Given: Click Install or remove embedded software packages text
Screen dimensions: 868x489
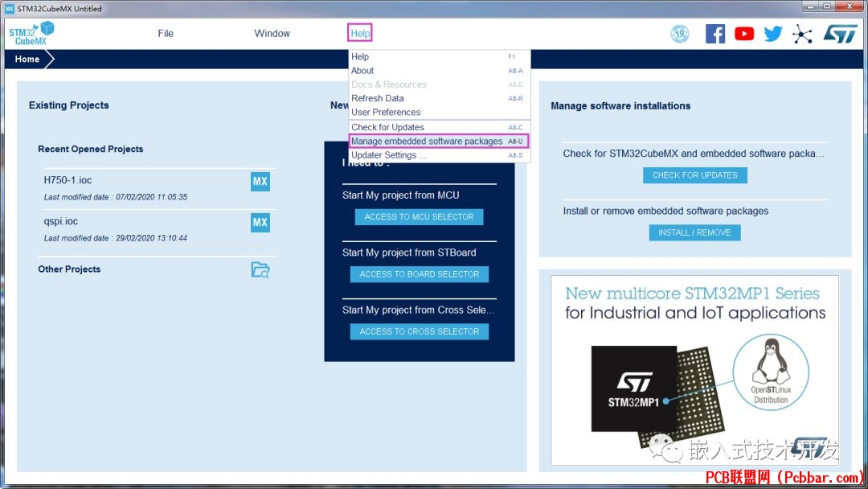Looking at the screenshot, I should [x=665, y=211].
